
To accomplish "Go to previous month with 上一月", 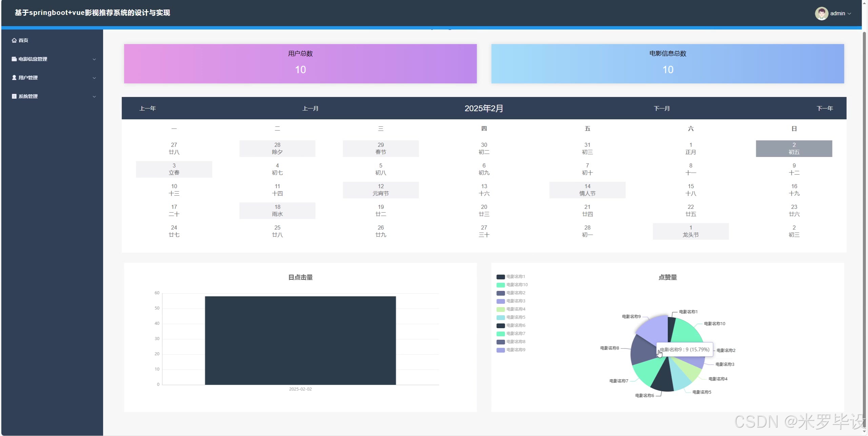I will click(311, 108).
